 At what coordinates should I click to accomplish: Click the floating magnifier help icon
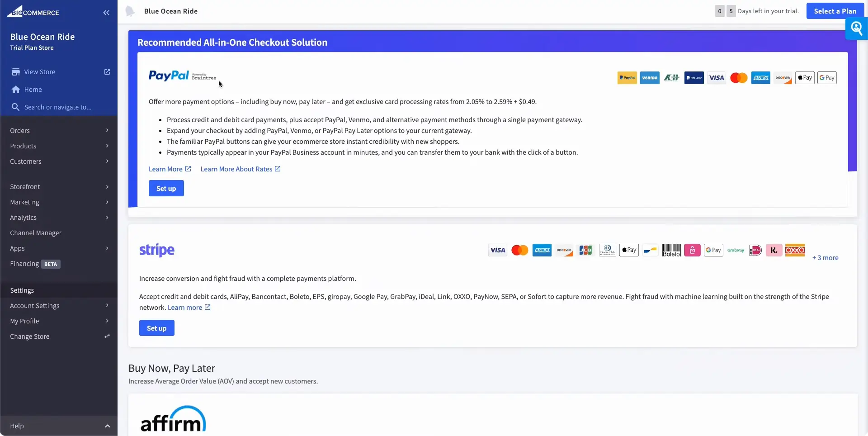click(856, 28)
